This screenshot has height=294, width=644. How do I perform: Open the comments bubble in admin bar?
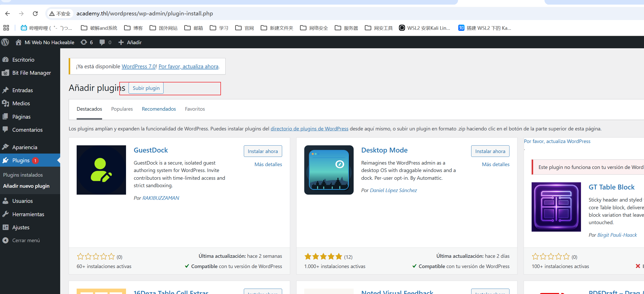(102, 42)
